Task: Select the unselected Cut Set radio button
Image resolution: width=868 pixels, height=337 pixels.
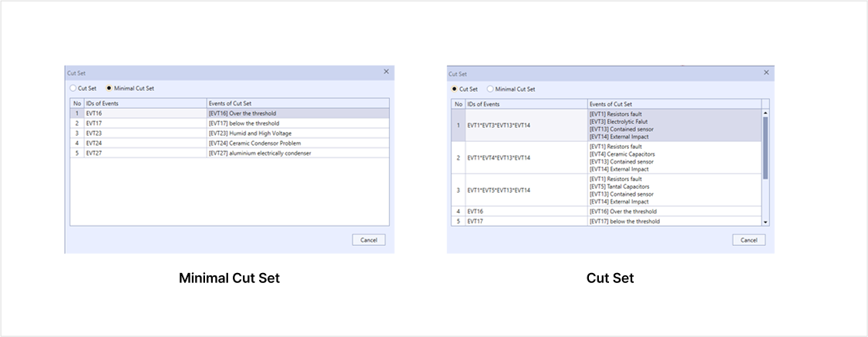Action: (x=73, y=88)
